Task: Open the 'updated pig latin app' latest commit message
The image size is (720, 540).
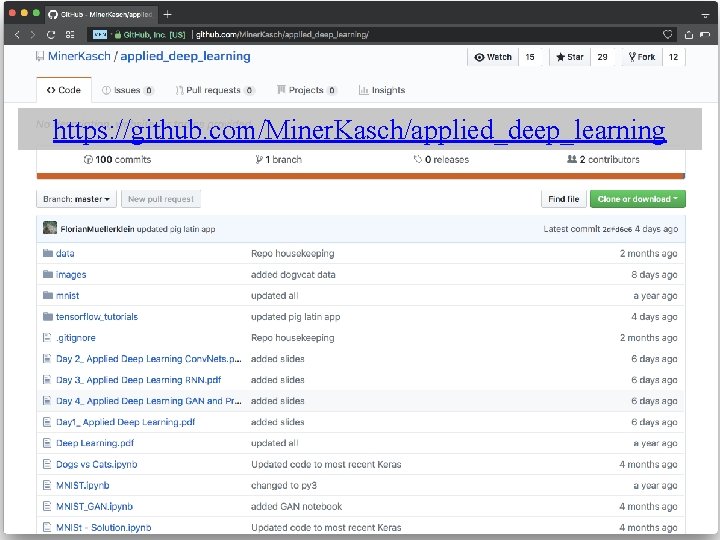Action: pos(176,229)
